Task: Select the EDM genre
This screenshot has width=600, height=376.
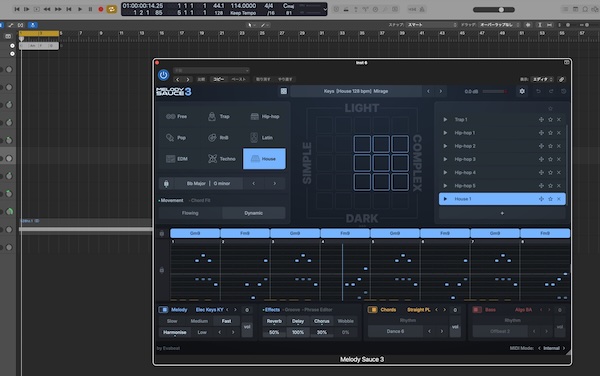Action: (177, 158)
